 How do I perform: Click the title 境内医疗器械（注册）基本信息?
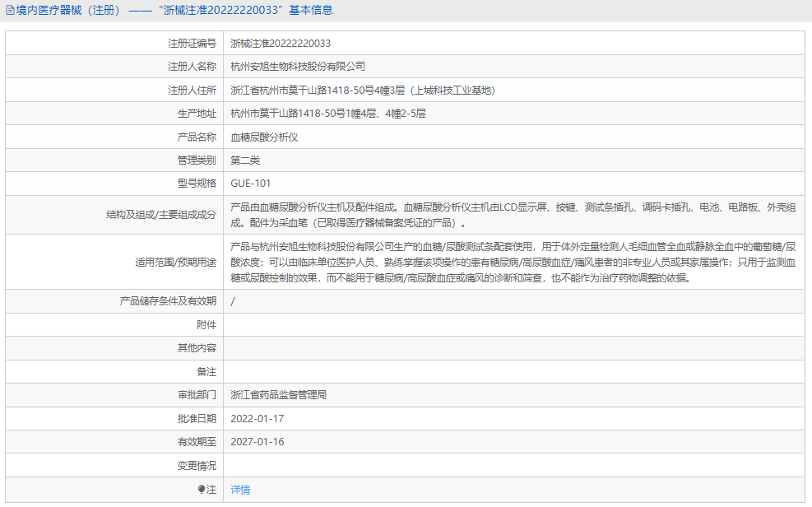[x=165, y=10]
